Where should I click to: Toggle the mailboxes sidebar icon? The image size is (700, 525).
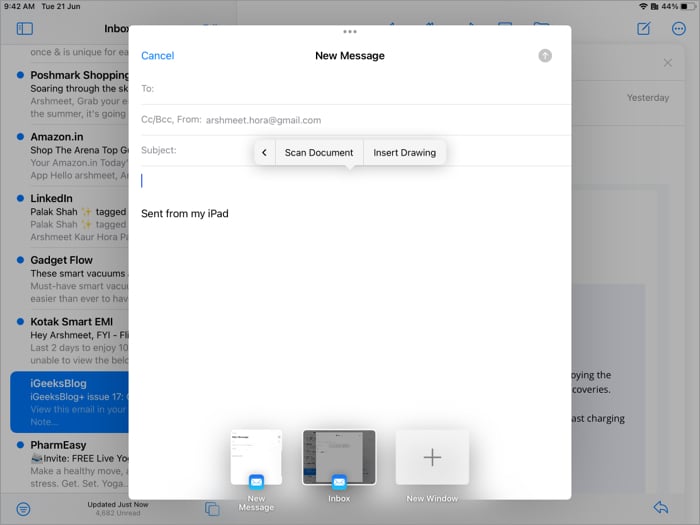coord(25,29)
